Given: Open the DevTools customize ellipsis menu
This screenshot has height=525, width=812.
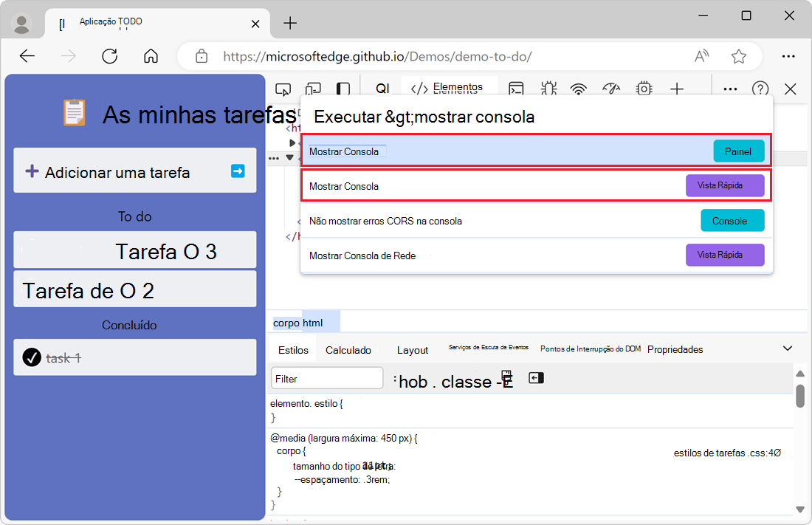Looking at the screenshot, I should 729,89.
